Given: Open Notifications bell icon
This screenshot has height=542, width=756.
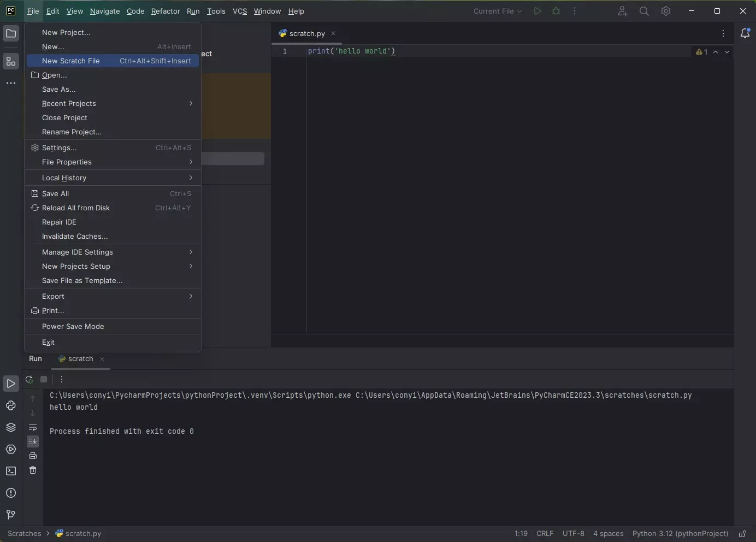Looking at the screenshot, I should point(745,33).
